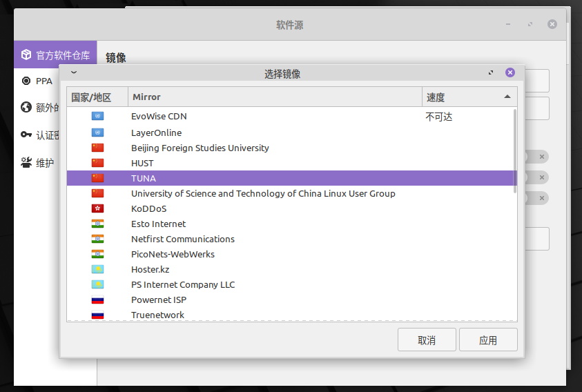Toggle sort order using the 速度 column arrow
Screen dimensions: 582x392
coord(507,97)
